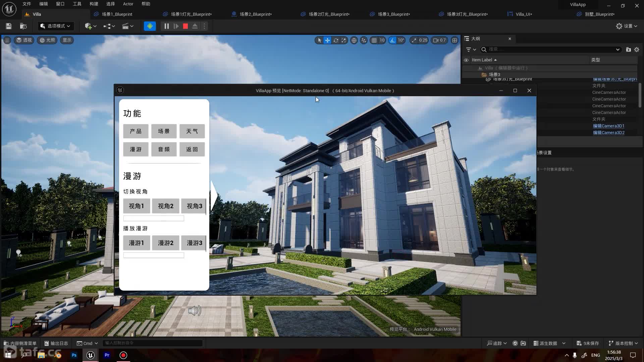The width and height of the screenshot is (644, 362).
Task: Select 视角2 camera view button
Action: (x=166, y=206)
